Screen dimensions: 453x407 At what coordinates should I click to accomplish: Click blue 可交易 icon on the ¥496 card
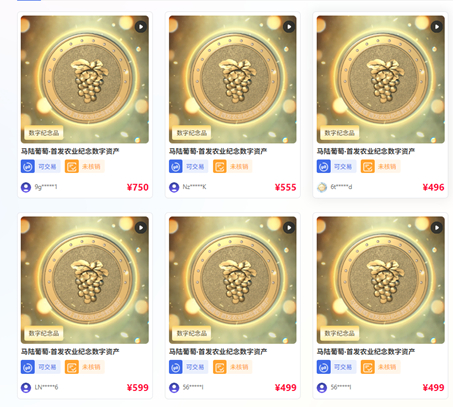(x=323, y=166)
